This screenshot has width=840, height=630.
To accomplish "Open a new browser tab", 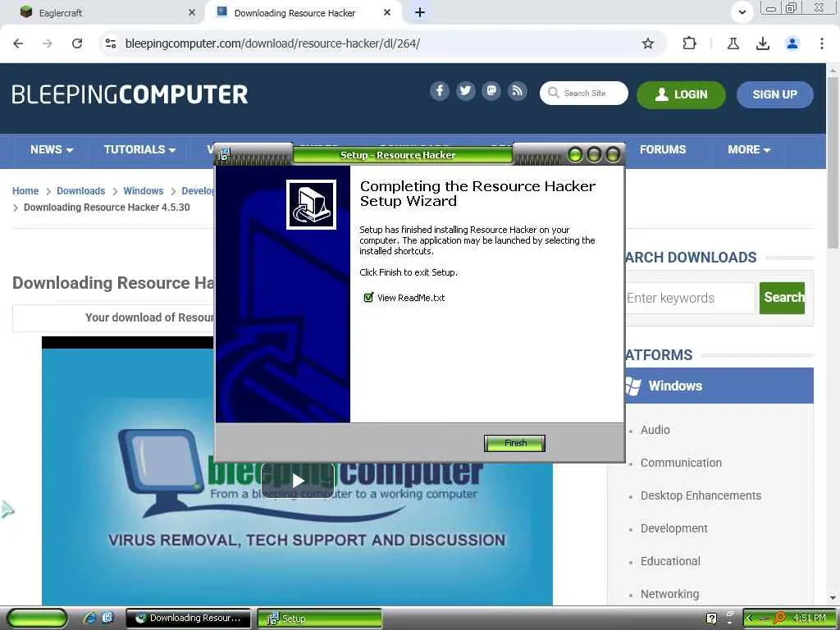I will coord(420,12).
